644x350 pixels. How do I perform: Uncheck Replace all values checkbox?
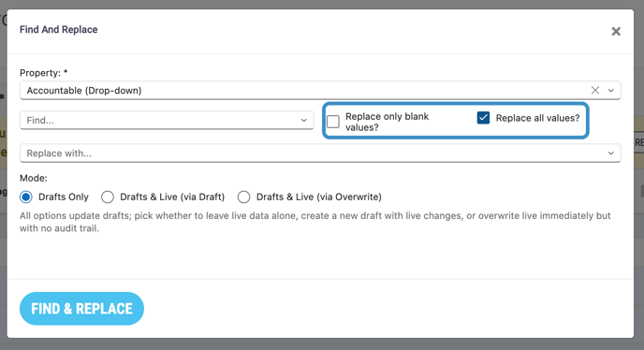point(483,118)
